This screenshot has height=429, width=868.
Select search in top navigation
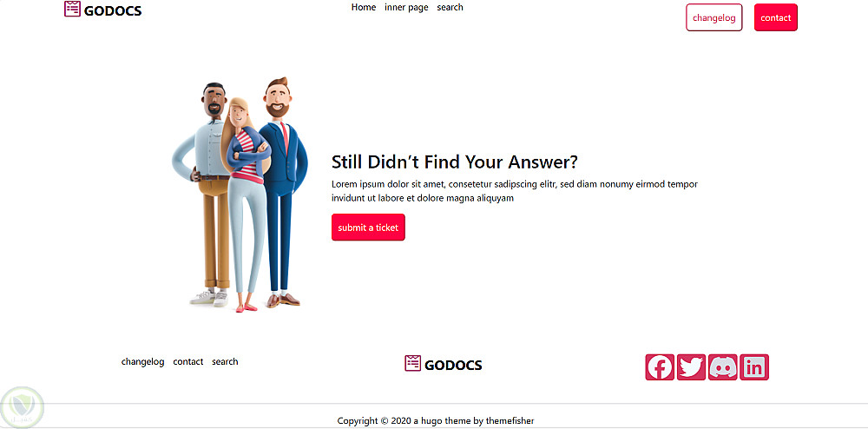[x=450, y=7]
